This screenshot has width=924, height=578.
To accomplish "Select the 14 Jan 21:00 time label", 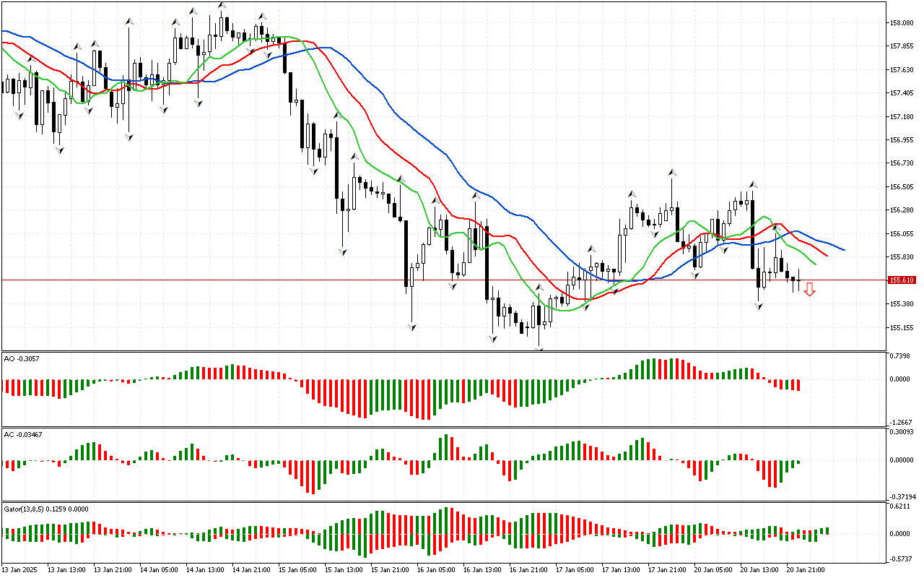I will 251,570.
